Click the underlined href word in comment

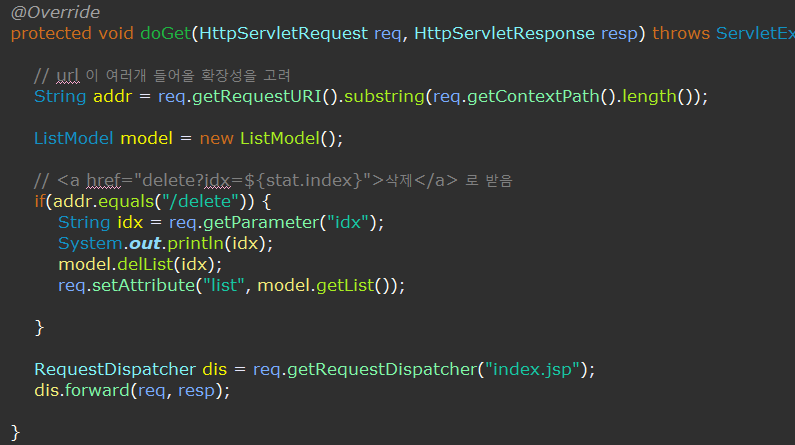click(x=103, y=180)
